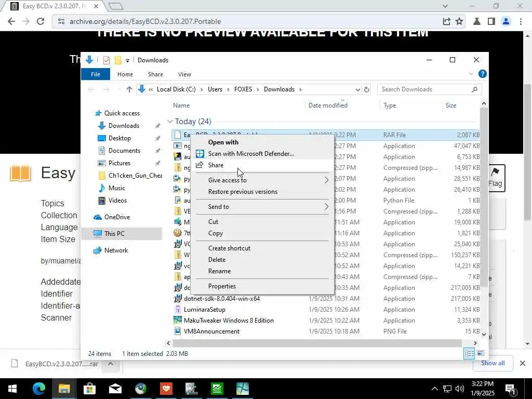Open Microsoft Edge from taskbar
The width and height of the screenshot is (532, 399).
point(38,389)
